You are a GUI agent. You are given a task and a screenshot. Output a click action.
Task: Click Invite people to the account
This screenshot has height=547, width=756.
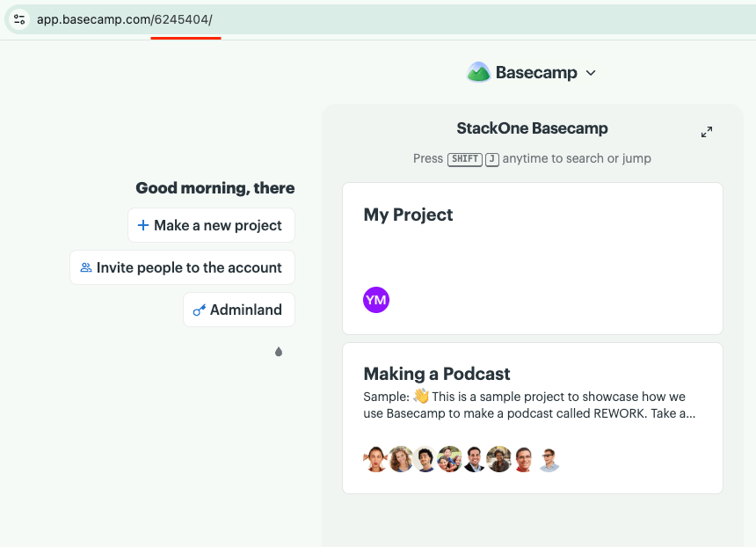[182, 267]
